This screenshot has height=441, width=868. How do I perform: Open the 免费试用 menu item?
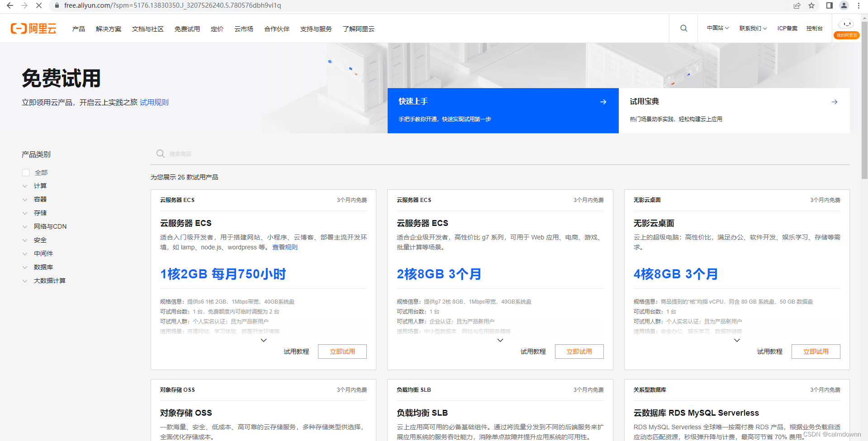point(187,29)
